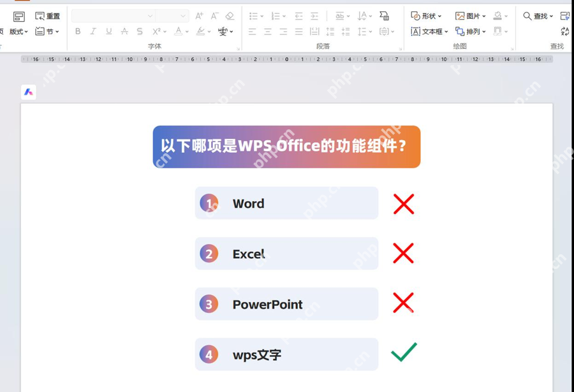Click the number 3 circle badge
574x392 pixels.
tap(209, 304)
